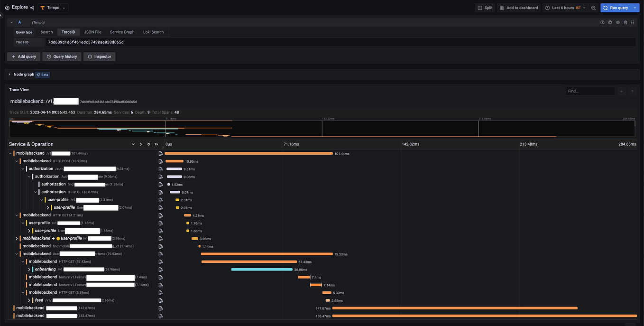Click the logs icon beside the first mobilebackend span
644x326 pixels.
[161, 153]
